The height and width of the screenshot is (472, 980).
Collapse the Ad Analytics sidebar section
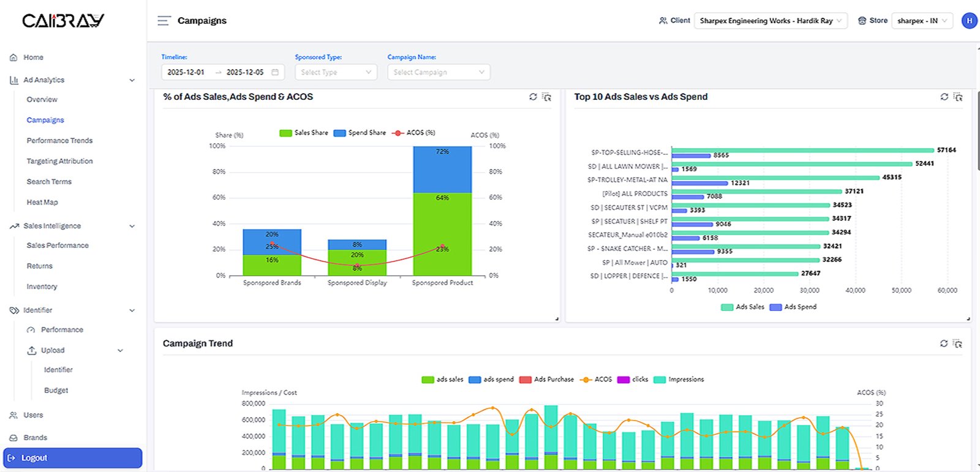(x=132, y=80)
